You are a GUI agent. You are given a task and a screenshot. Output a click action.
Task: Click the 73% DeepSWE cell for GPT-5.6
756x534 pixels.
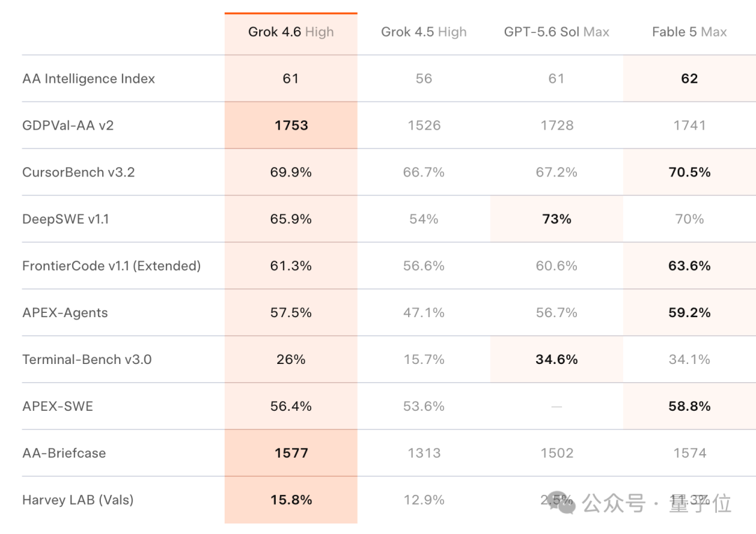[556, 219]
